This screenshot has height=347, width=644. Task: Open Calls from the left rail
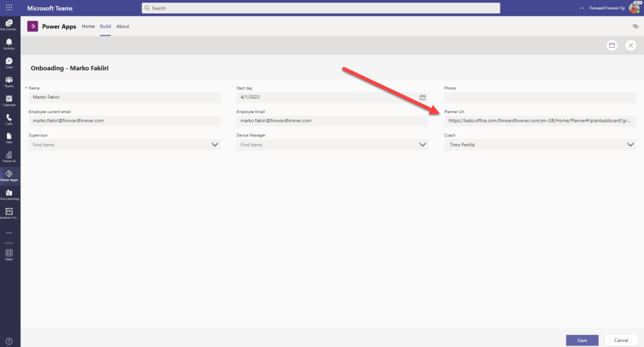coord(9,119)
